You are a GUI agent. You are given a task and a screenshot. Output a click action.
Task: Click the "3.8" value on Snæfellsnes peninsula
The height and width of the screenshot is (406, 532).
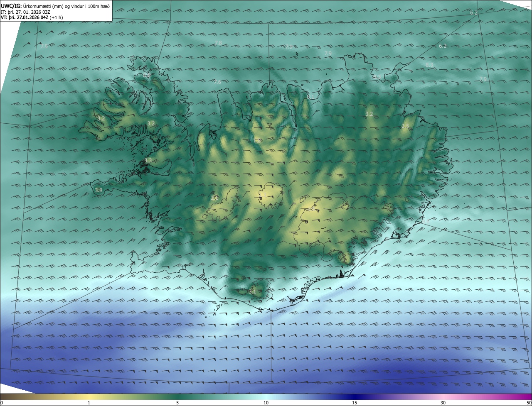(99, 191)
